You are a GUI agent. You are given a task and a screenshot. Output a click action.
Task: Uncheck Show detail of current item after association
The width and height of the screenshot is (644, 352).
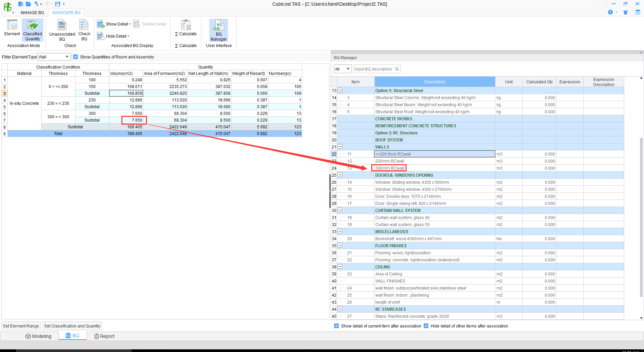pyautogui.click(x=336, y=326)
